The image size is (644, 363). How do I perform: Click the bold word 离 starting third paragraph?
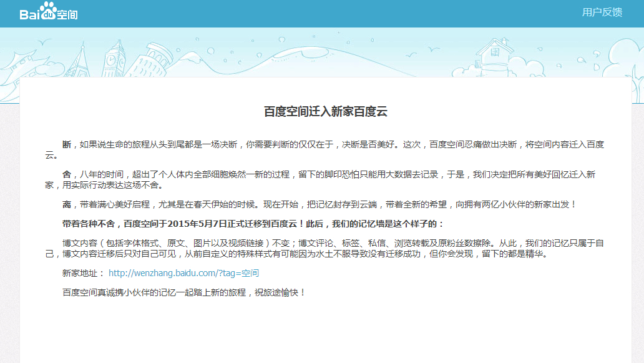(67, 204)
